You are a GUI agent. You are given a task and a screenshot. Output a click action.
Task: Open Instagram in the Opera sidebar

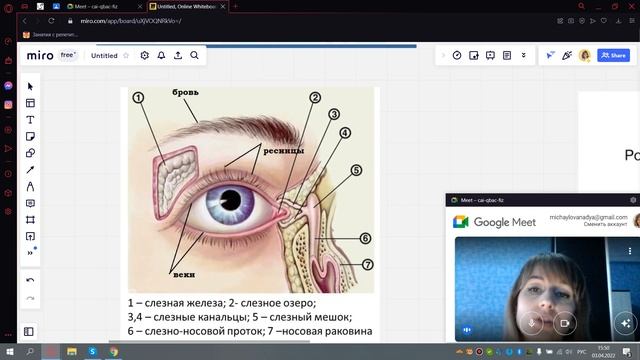[8, 105]
